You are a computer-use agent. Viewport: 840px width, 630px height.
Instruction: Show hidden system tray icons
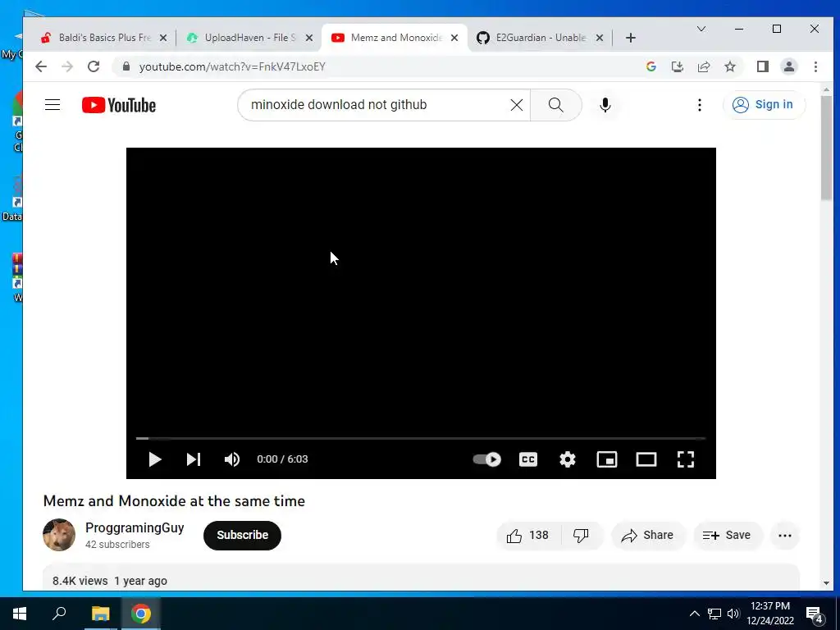pyautogui.click(x=694, y=614)
